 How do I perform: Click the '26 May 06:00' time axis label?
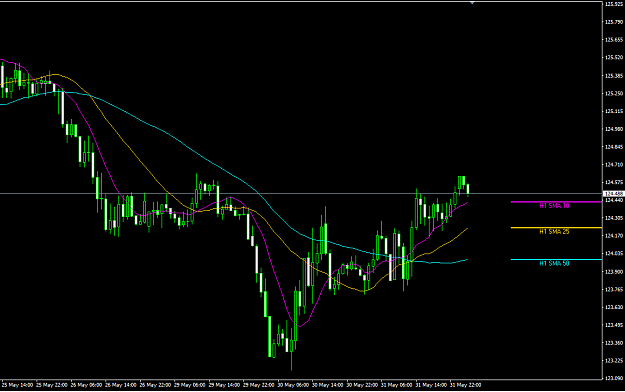(86, 385)
